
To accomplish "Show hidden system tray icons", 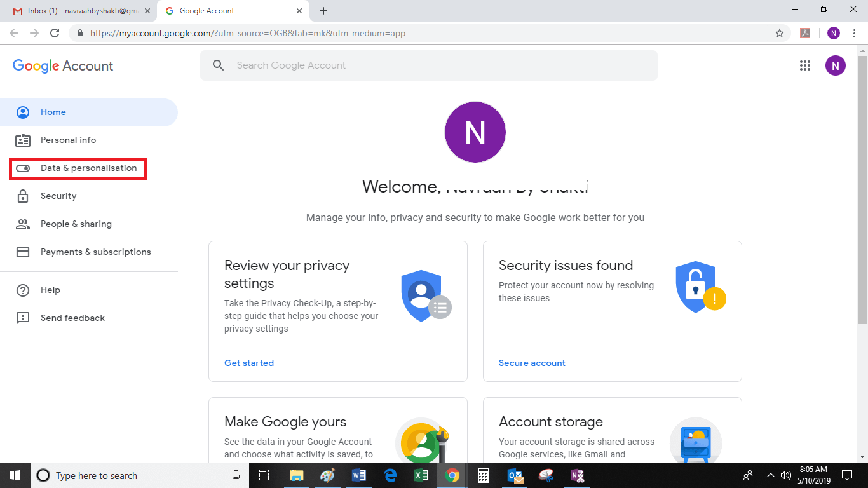I will pos(771,475).
